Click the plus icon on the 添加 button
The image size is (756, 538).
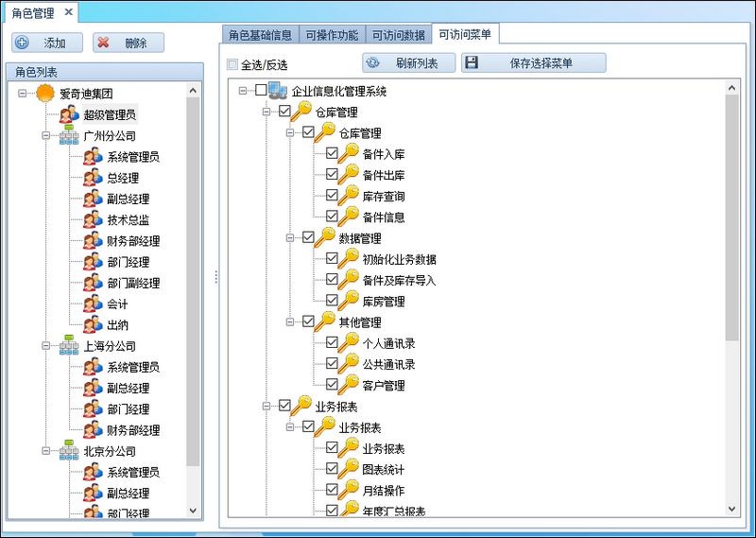coord(22,43)
